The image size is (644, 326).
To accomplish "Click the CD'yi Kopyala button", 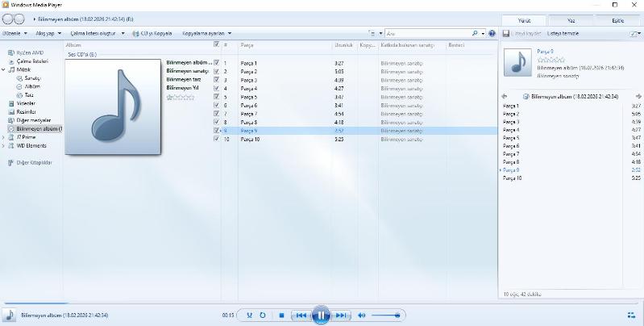I will tap(152, 34).
